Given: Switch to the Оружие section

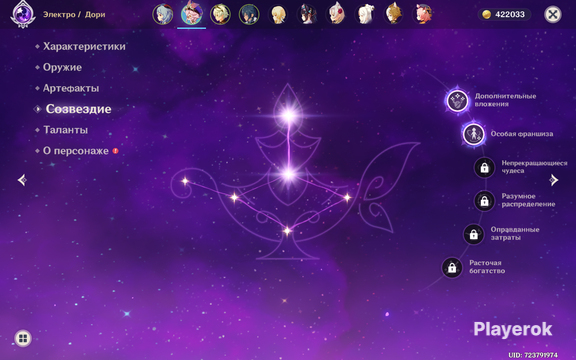Looking at the screenshot, I should 62,67.
